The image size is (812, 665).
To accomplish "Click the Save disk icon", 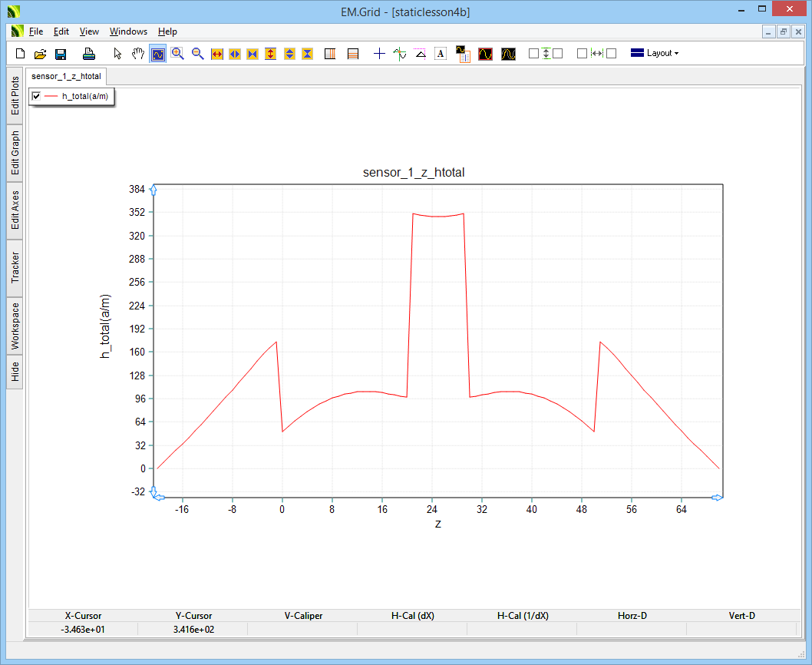I will (x=61, y=54).
